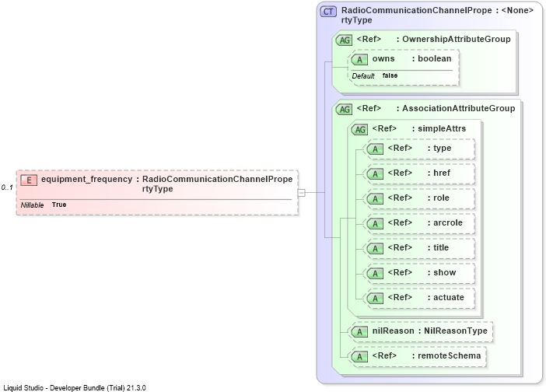The width and height of the screenshot is (546, 392).
Task: Click the A icon of type attribute
Action: (x=375, y=149)
